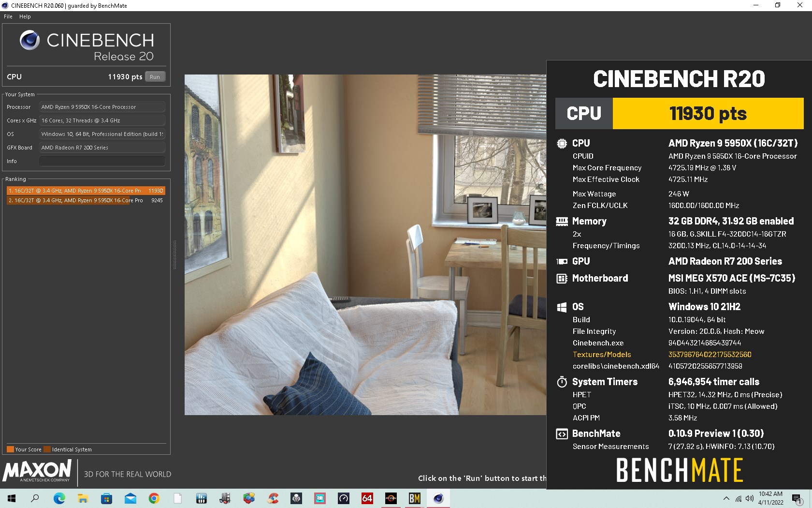Open CCleaner from the taskbar
Screen dimensions: 812x508
[x=273, y=498]
